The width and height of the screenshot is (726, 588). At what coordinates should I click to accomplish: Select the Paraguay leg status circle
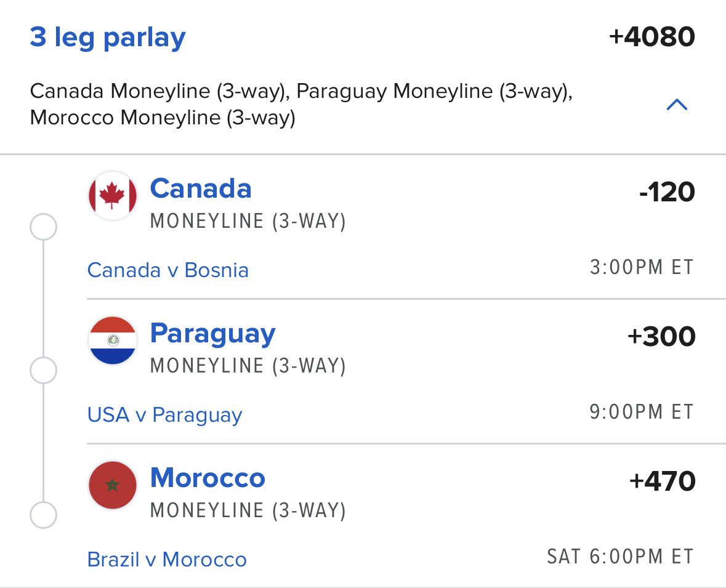click(44, 371)
